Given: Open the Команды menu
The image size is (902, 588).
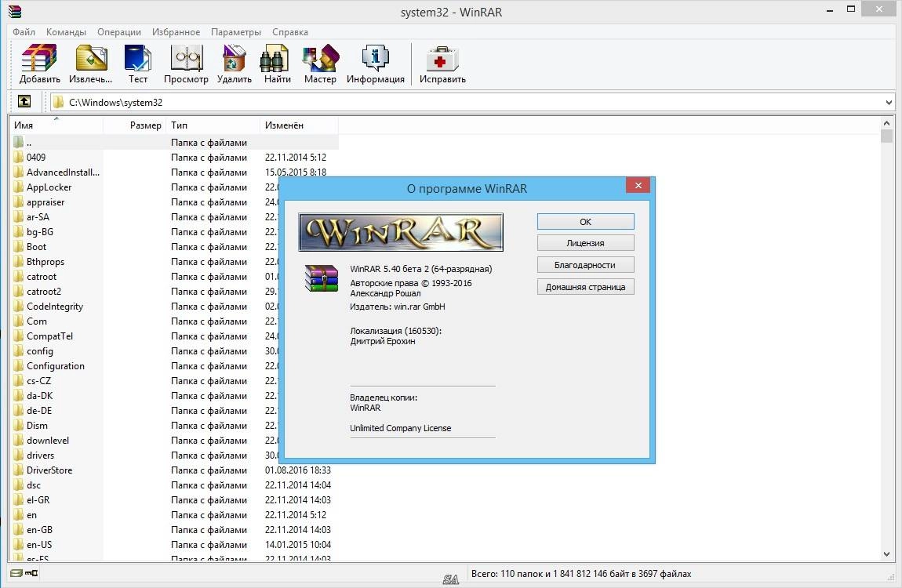Looking at the screenshot, I should tap(66, 32).
